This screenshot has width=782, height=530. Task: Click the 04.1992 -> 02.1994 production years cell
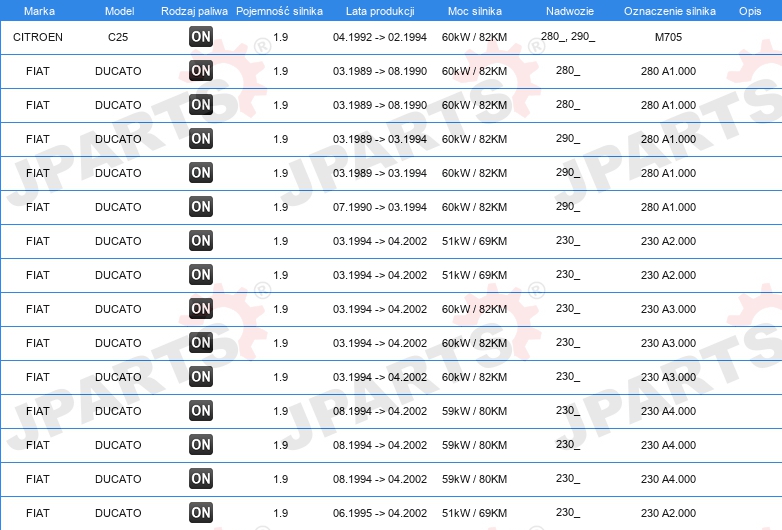coord(380,37)
